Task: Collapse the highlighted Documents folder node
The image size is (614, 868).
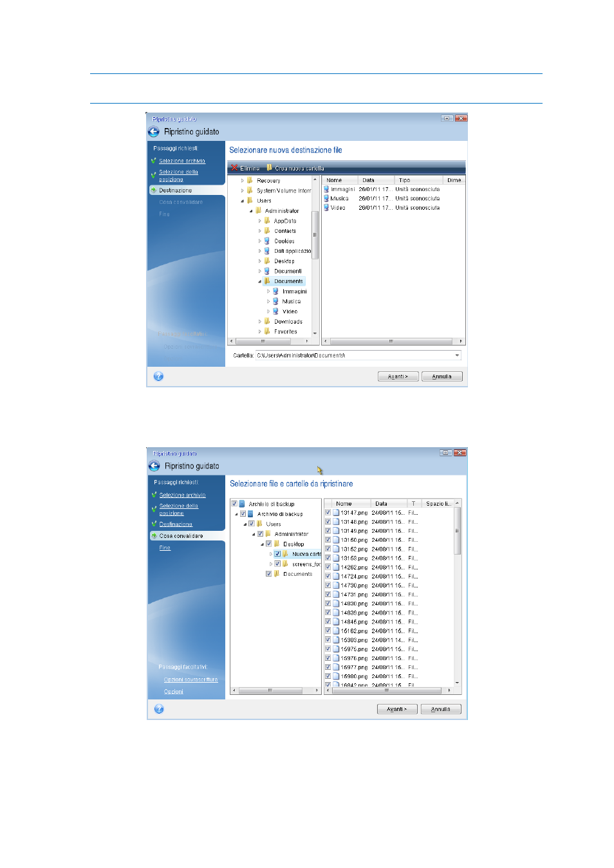Action: pyautogui.click(x=260, y=281)
